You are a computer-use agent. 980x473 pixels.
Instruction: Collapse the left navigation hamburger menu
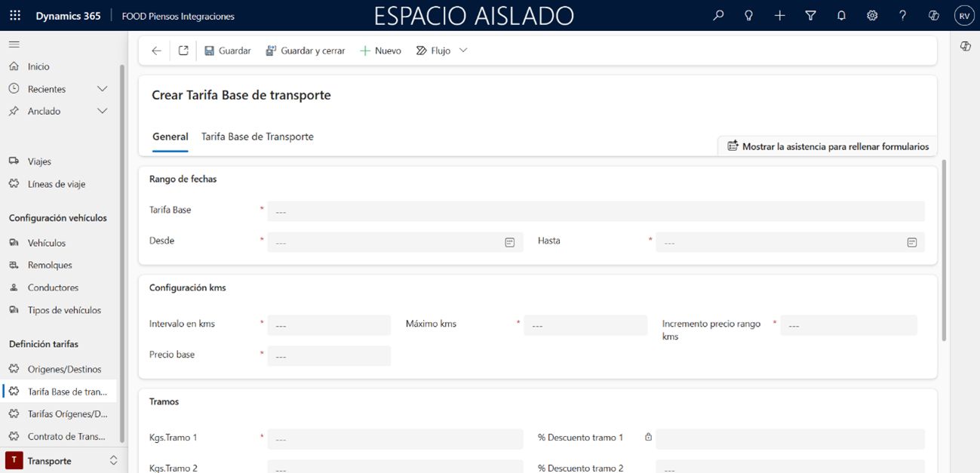tap(14, 45)
